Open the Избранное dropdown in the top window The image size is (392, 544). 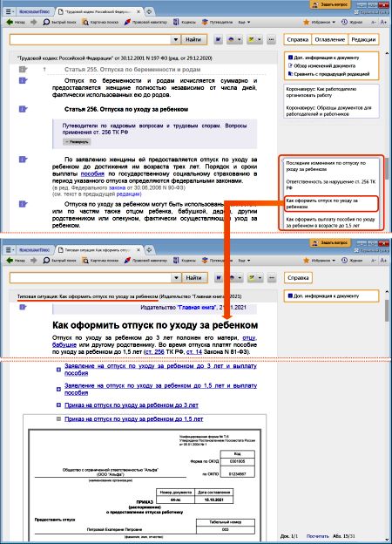pos(319,22)
